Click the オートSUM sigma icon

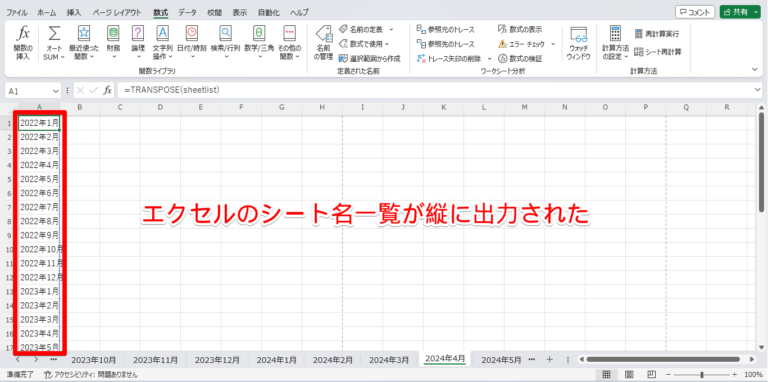(53, 34)
